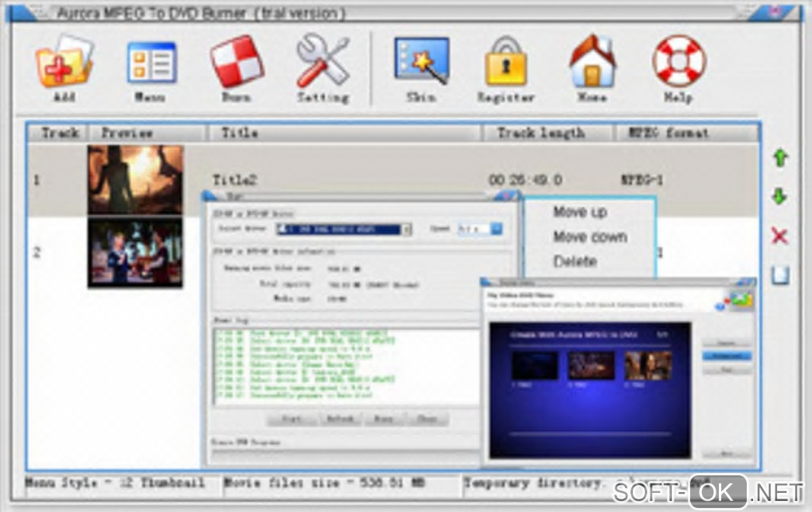Click the Erase button in burn dialog
Image resolution: width=812 pixels, height=512 pixels.
383,419
